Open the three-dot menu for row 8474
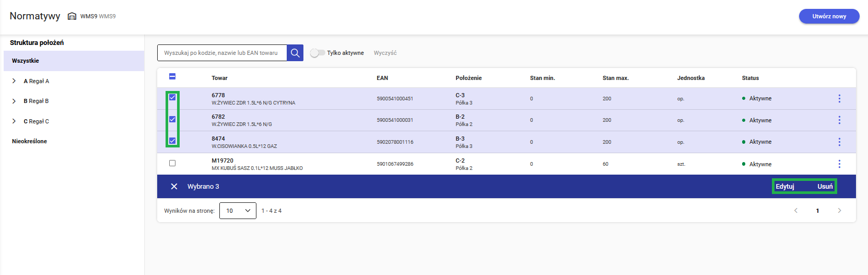The image size is (868, 275). coord(839,142)
